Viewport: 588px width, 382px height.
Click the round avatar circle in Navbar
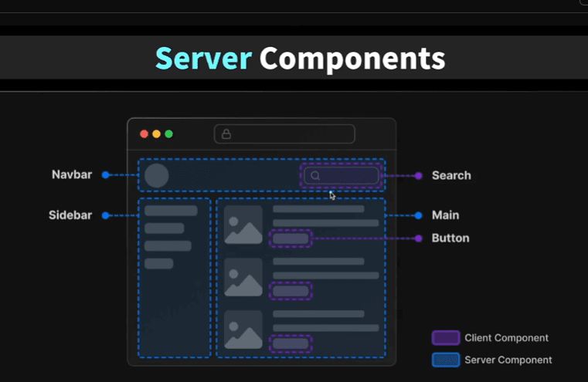coord(156,175)
